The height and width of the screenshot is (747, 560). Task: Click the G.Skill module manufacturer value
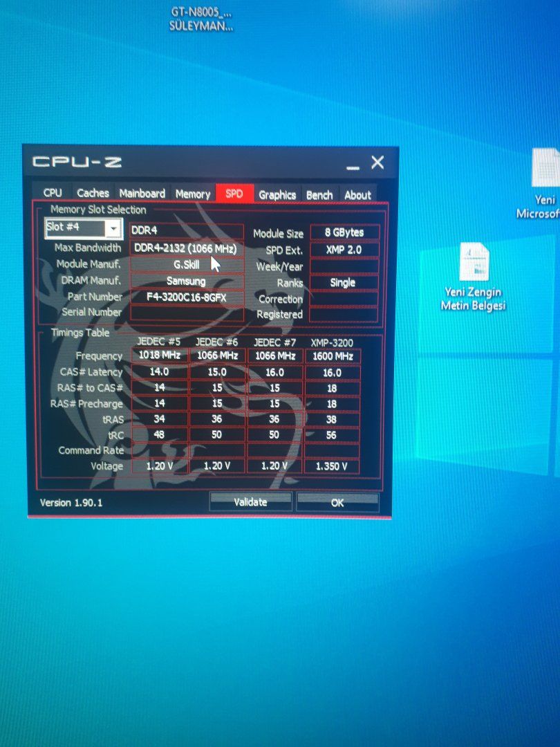click(x=186, y=264)
